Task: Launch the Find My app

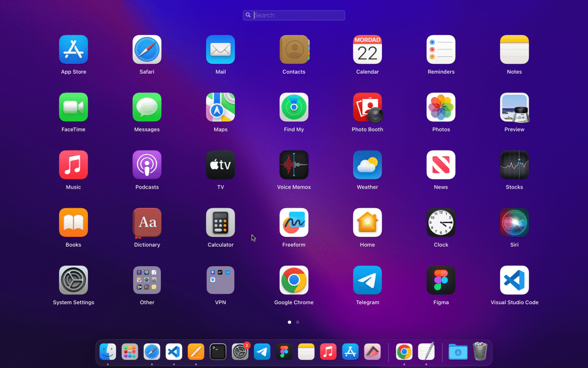Action: (x=294, y=108)
